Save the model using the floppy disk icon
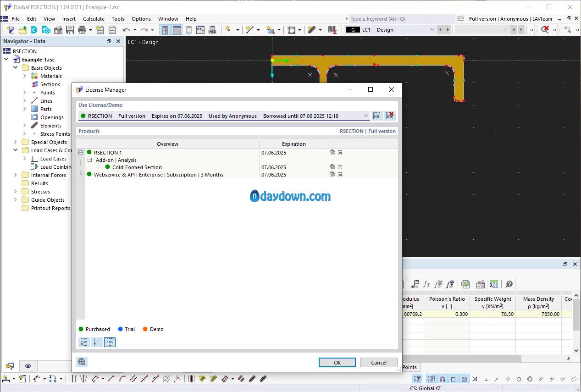This screenshot has width=581, height=392. [x=70, y=30]
